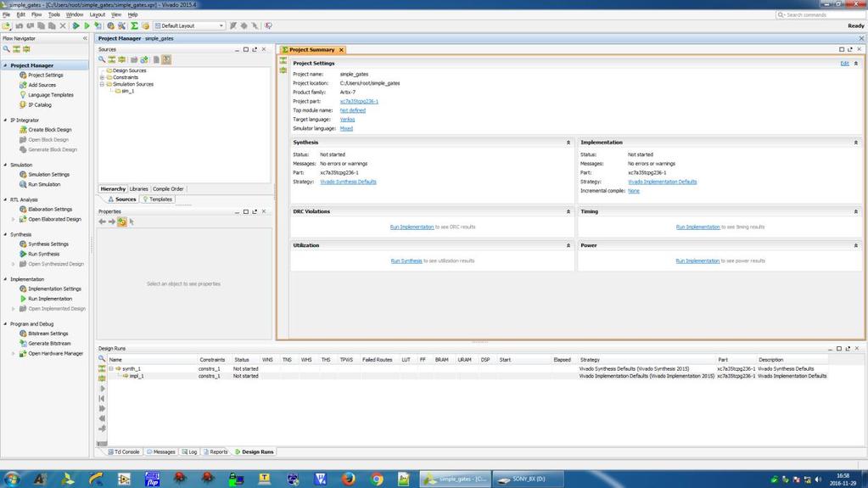Click reset runs icon in Design Runs sidebar
This screenshot has height=488, width=868.
pos(102,399)
